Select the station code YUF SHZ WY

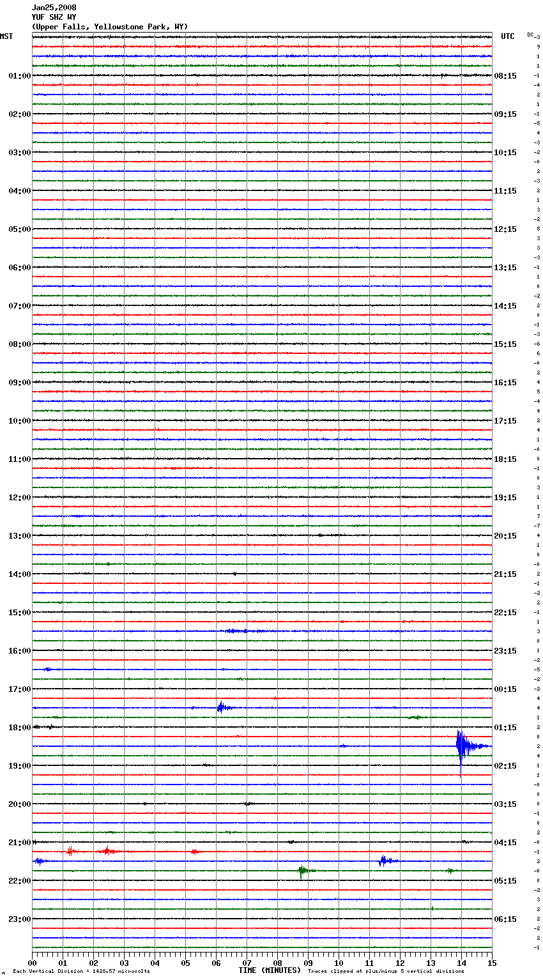pyautogui.click(x=54, y=17)
